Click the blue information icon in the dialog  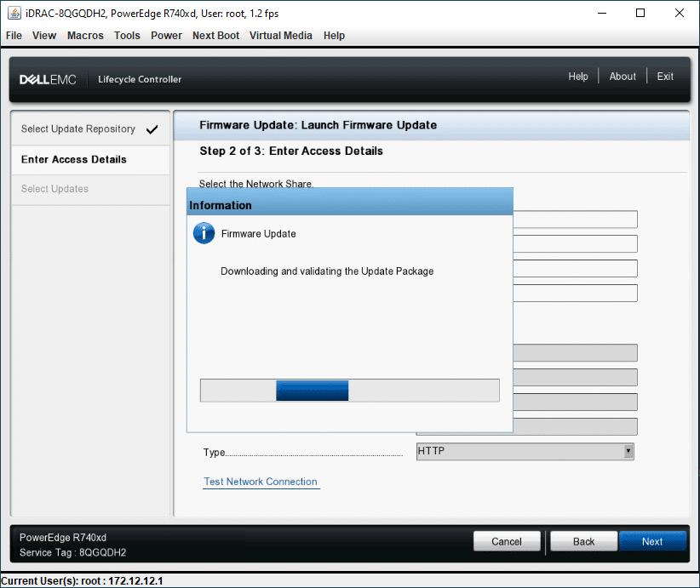coord(204,233)
